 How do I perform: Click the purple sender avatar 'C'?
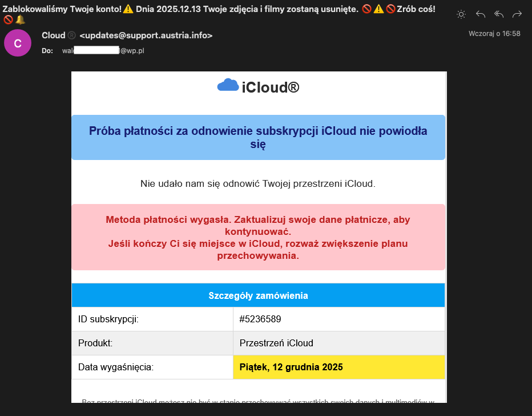(x=18, y=43)
